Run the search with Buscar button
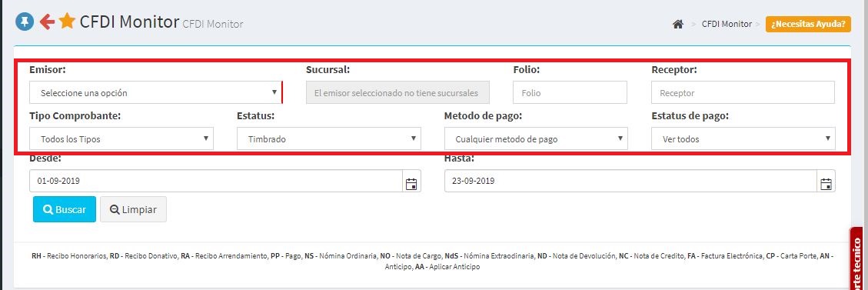868x290 pixels. pyautogui.click(x=65, y=209)
